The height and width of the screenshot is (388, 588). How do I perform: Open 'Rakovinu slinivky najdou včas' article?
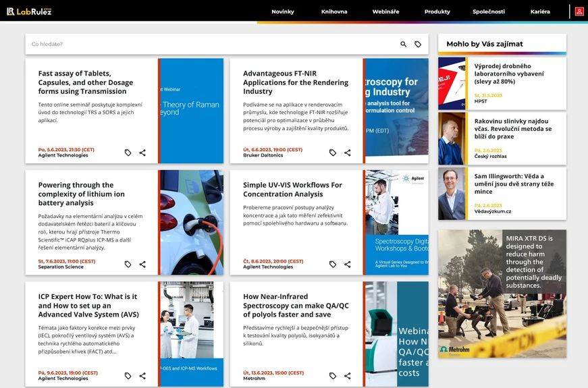point(512,129)
